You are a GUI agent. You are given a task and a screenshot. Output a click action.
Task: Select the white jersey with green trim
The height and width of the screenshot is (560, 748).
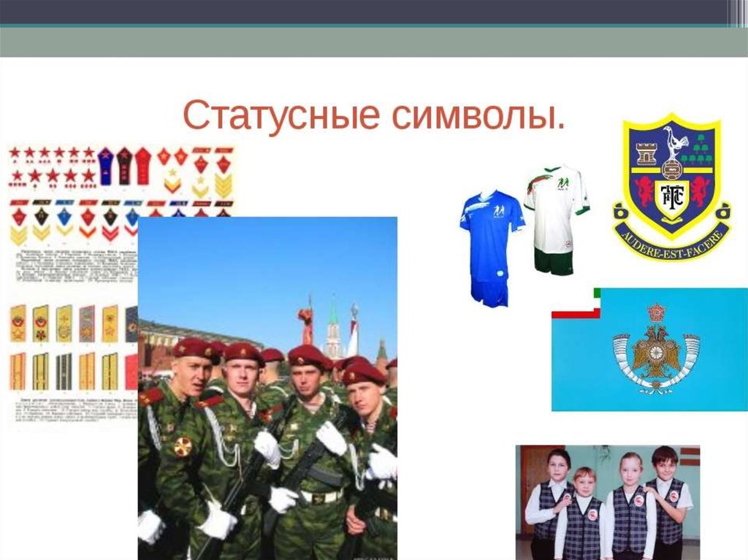click(x=557, y=207)
